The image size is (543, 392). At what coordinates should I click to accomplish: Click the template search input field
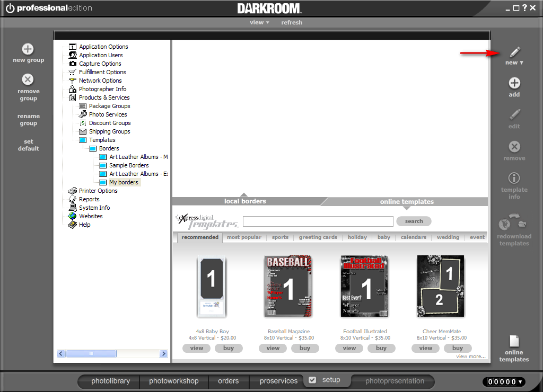point(318,221)
